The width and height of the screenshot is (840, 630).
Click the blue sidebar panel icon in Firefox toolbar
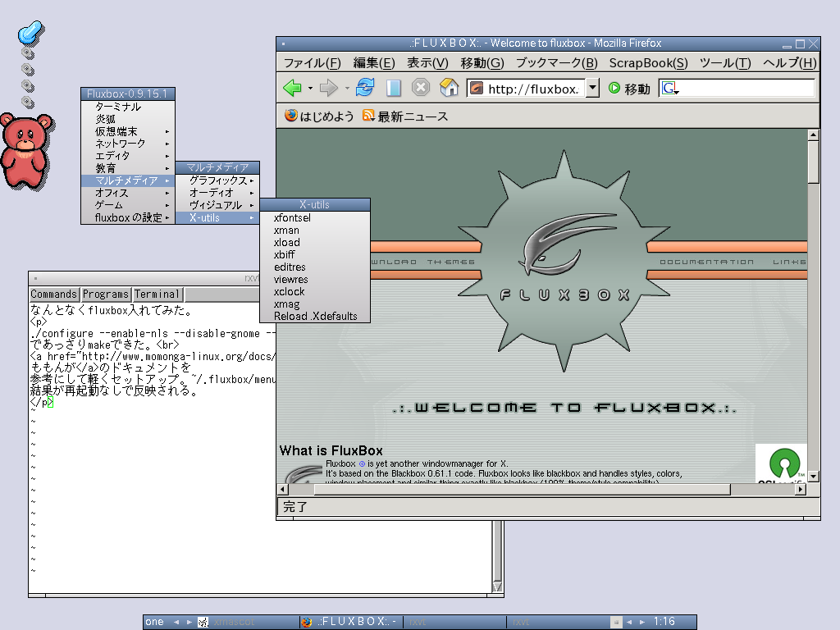[394, 88]
